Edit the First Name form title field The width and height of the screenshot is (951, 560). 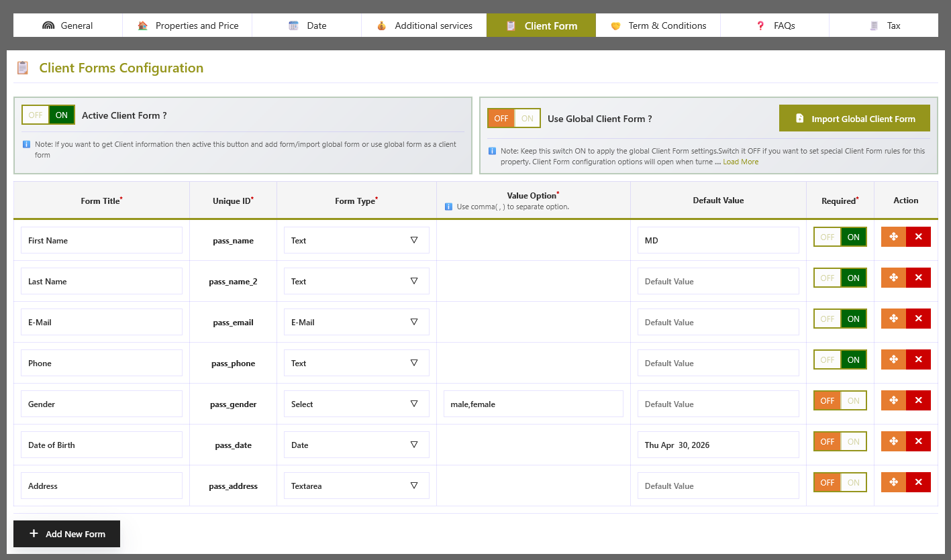(101, 240)
